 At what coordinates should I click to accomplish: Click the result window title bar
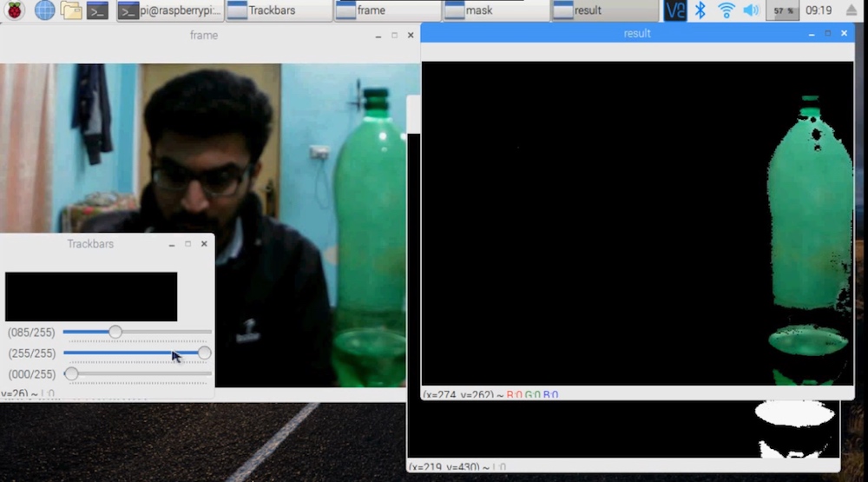(637, 33)
